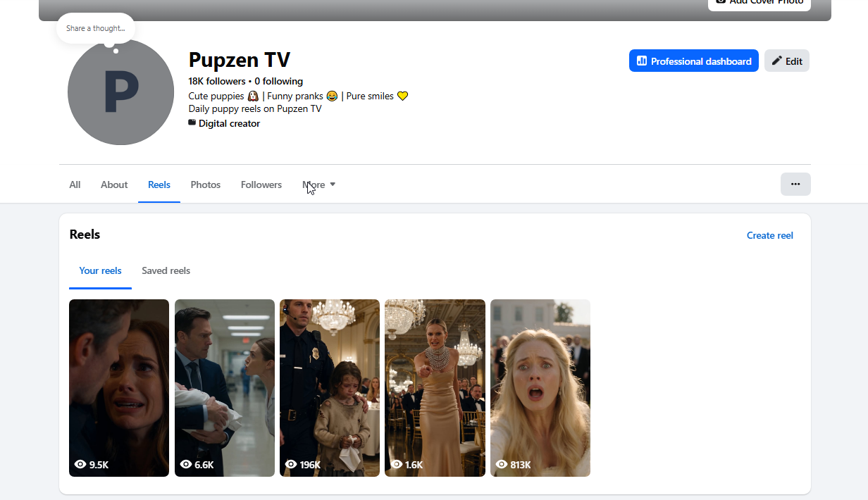Click the Add Cover Photo button
This screenshot has height=500, width=868.
coord(759,3)
